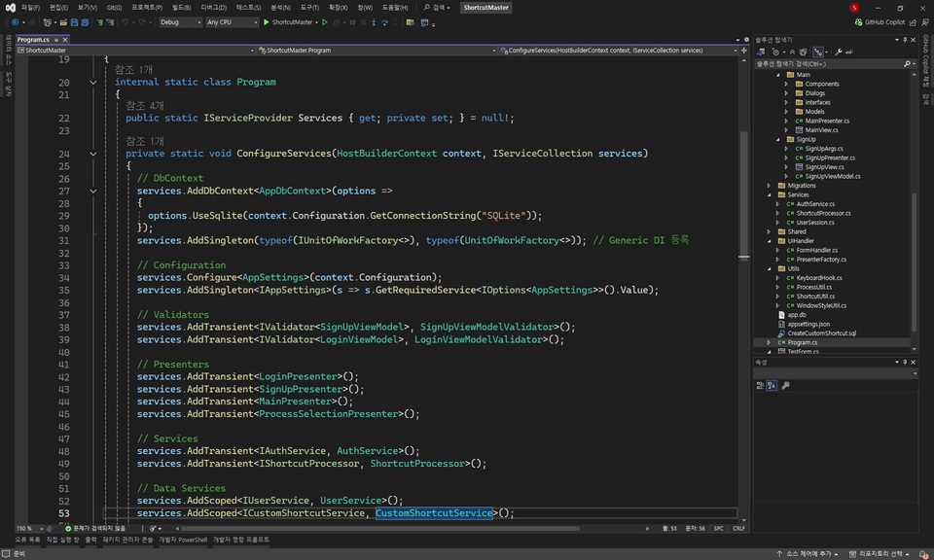Open the 디버그(D) menu
Image resolution: width=934 pixels, height=560 pixels.
pos(214,8)
